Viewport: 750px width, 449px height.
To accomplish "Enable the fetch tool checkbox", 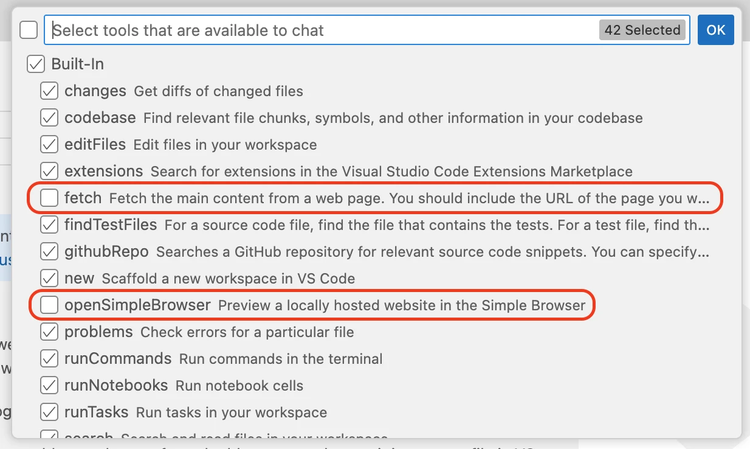I will (49, 198).
